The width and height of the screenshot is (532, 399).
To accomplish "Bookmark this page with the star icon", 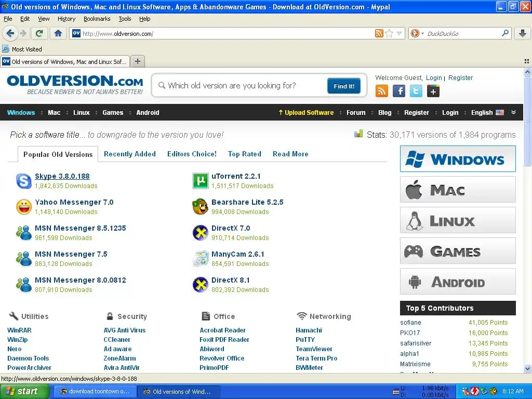I will click(389, 33).
